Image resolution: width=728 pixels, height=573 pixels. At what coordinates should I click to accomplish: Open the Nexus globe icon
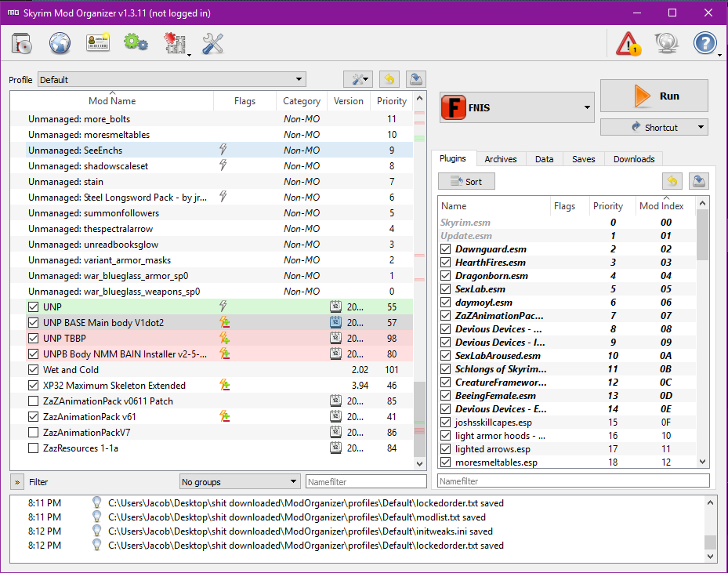click(60, 43)
